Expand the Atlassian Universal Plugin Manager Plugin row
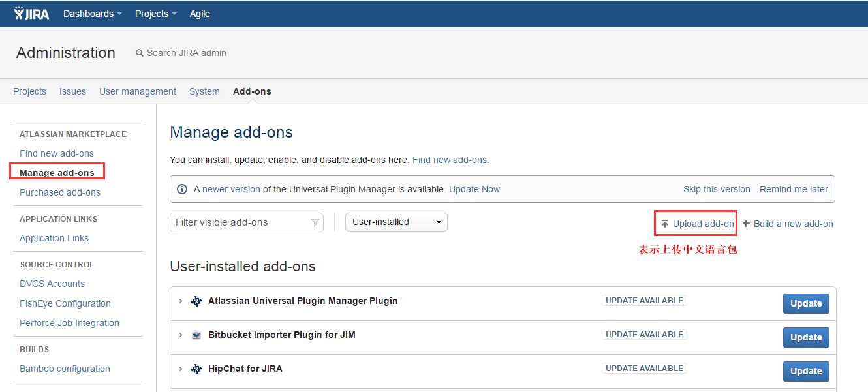 [181, 301]
